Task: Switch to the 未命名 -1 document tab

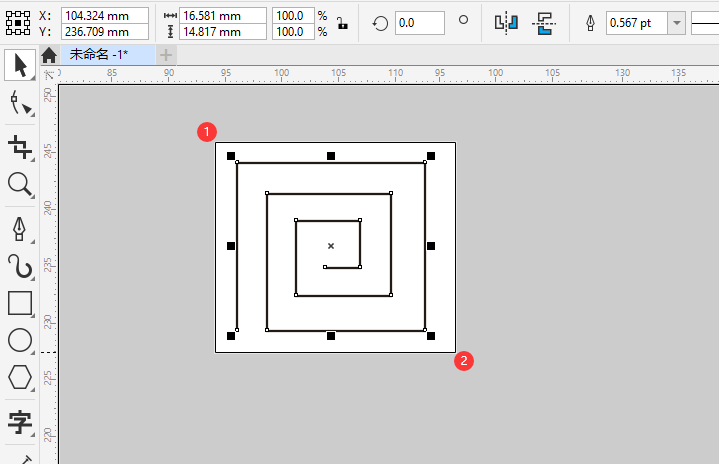Action: [x=108, y=55]
